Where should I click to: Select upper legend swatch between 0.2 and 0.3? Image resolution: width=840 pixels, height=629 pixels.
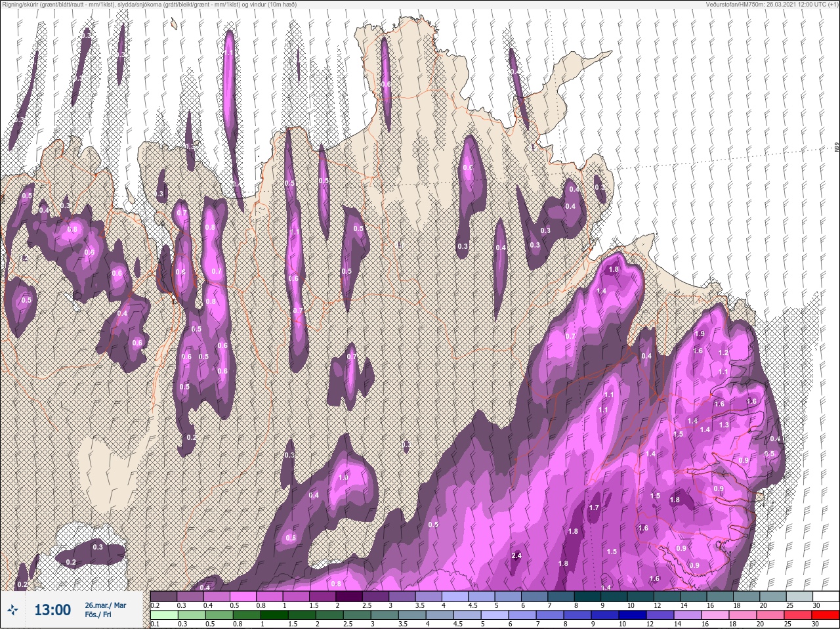[x=163, y=596]
